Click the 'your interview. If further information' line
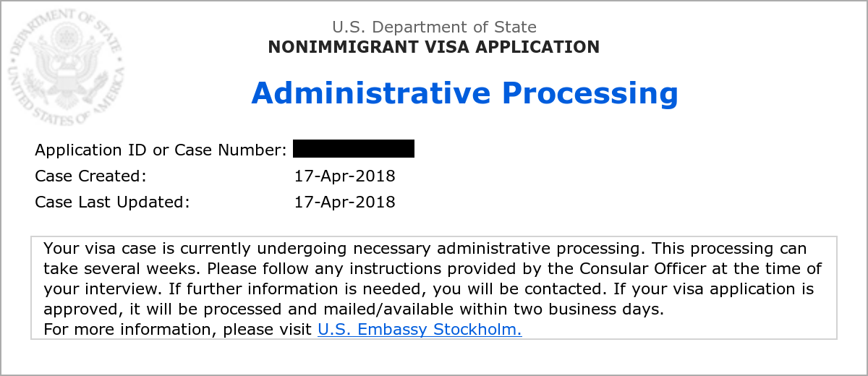The width and height of the screenshot is (868, 376). [429, 289]
